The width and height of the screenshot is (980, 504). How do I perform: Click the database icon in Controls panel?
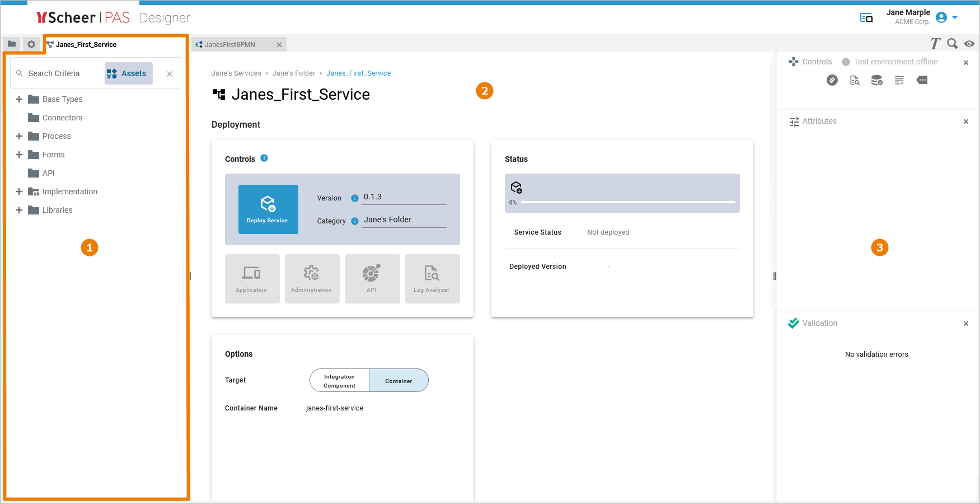[876, 81]
